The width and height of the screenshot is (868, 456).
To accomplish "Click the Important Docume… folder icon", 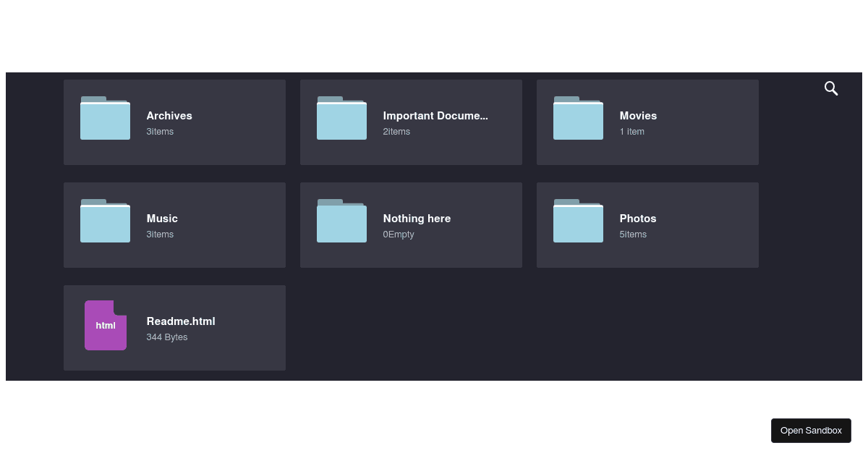I will click(341, 118).
